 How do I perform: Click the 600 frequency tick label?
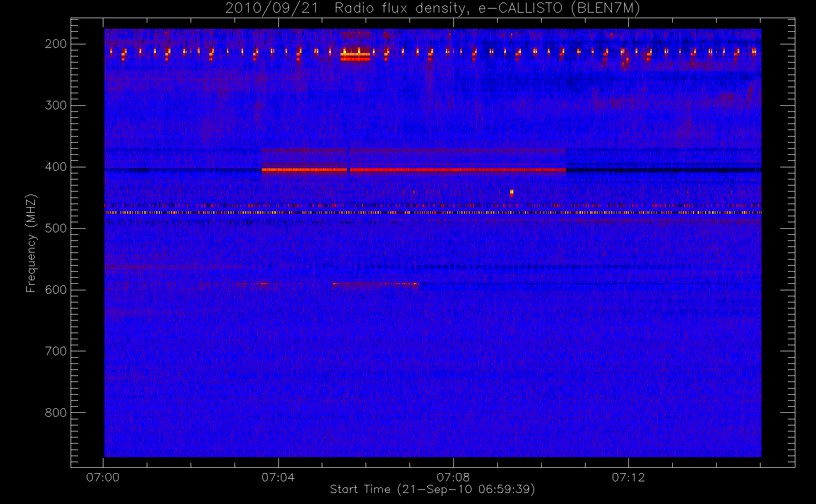pyautogui.click(x=55, y=290)
